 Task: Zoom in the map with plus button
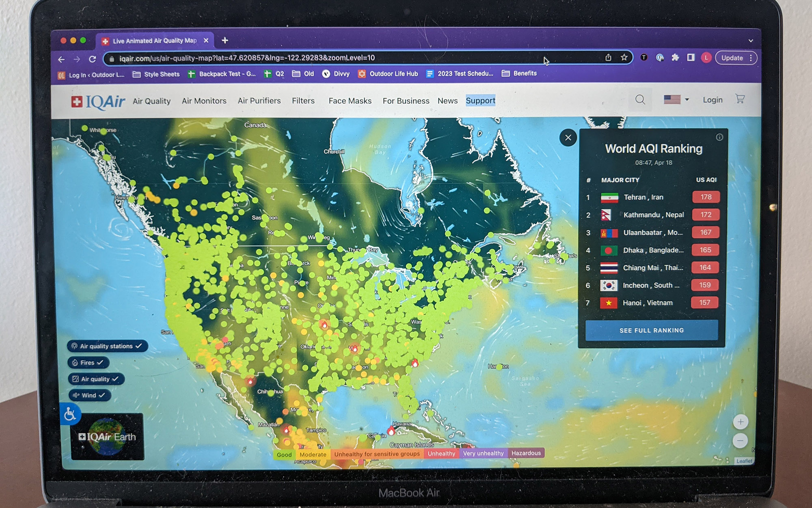[740, 422]
